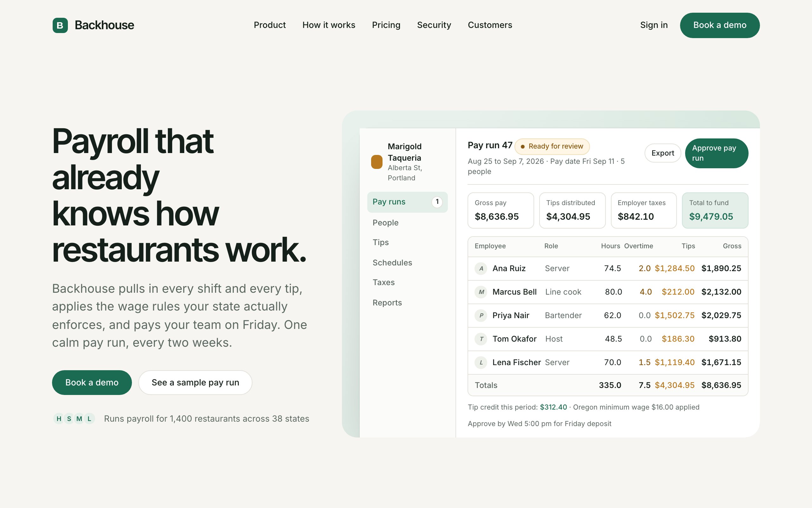The height and width of the screenshot is (508, 812).
Task: Click the Hours column header
Action: (x=610, y=246)
